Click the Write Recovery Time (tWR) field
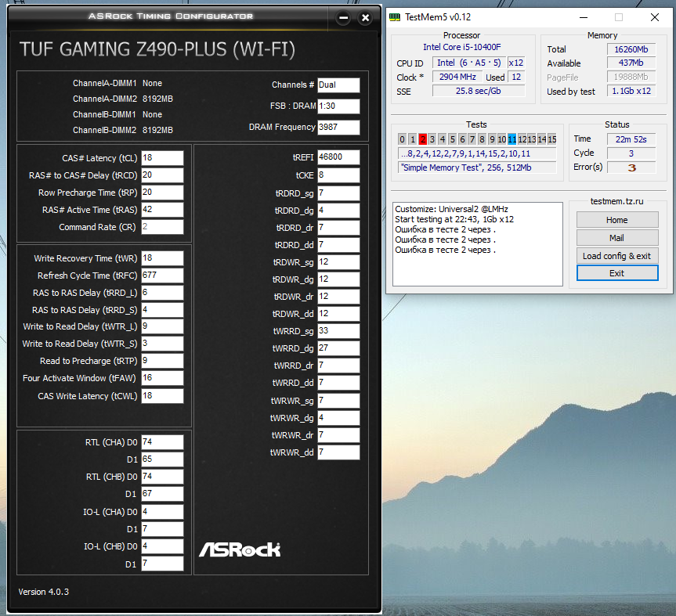Viewport: 676px width, 616px height. point(162,258)
